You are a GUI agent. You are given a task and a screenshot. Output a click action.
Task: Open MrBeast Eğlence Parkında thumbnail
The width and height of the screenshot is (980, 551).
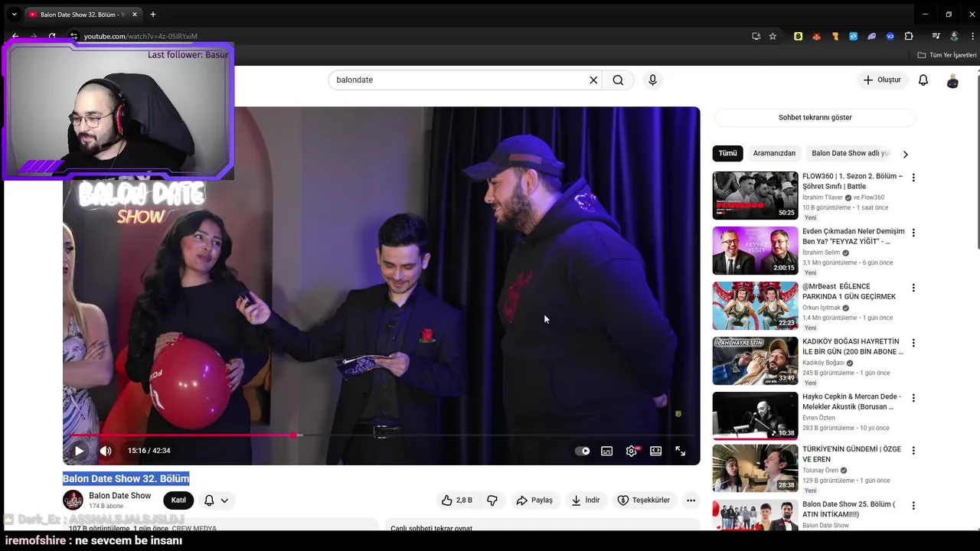coord(755,305)
